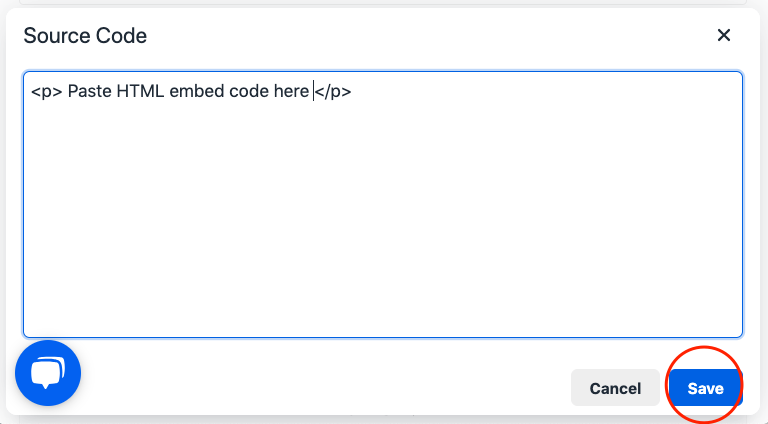
Task: Click the page backdrop strip above the dialog
Action: click(x=383, y=2)
